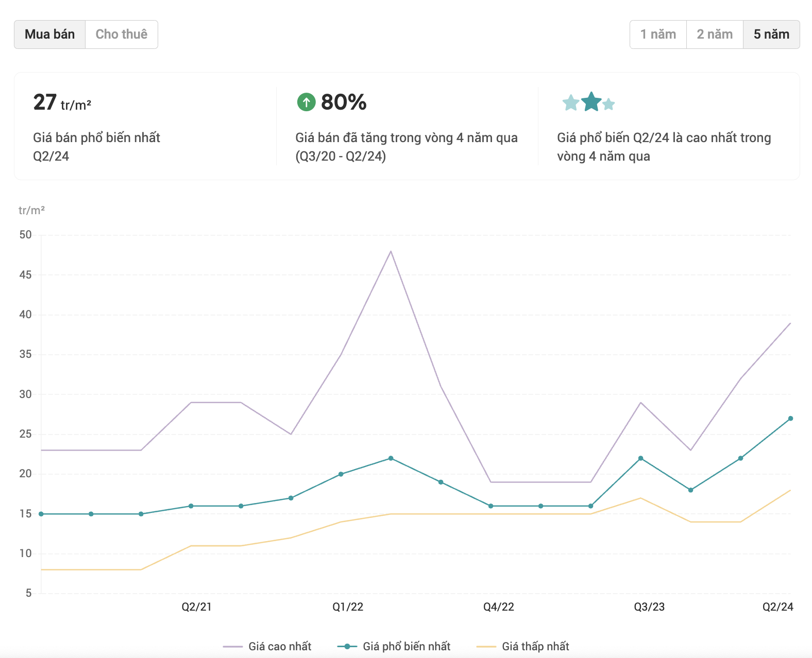Toggle the Giá phổ biến nhất legend series
Viewport: 812px width, 658px height.
(x=394, y=646)
